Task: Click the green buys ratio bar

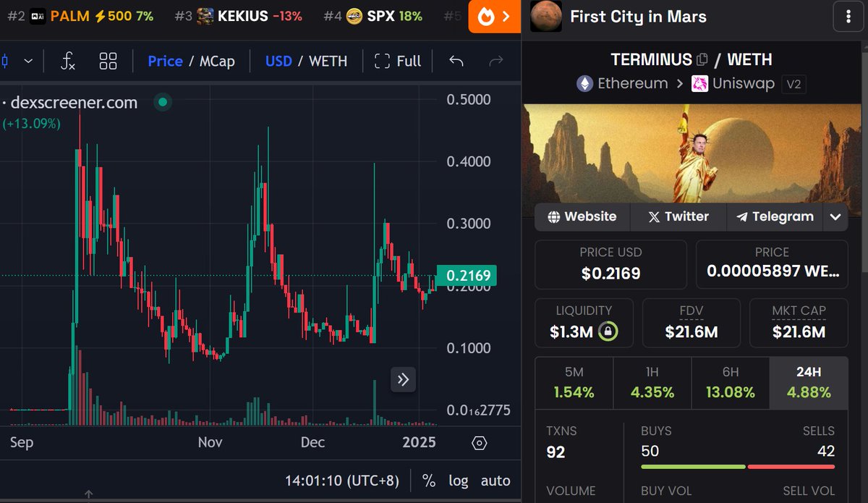Action: coord(693,467)
